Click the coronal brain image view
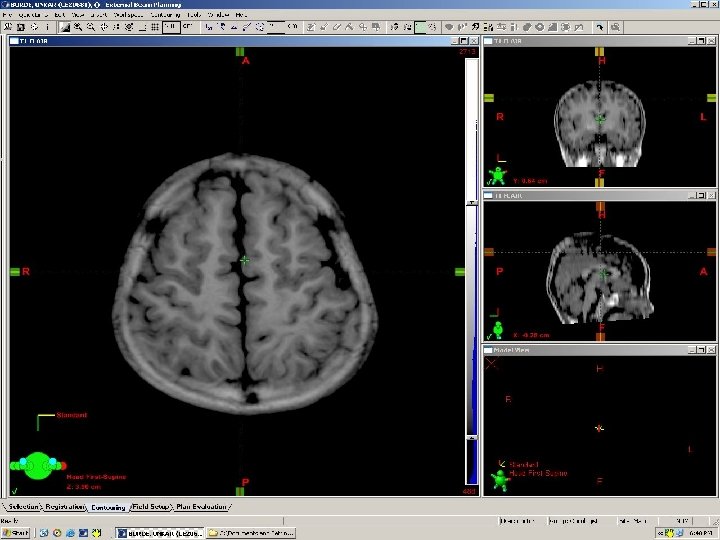Image resolution: width=720 pixels, height=540 pixels. [x=600, y=125]
